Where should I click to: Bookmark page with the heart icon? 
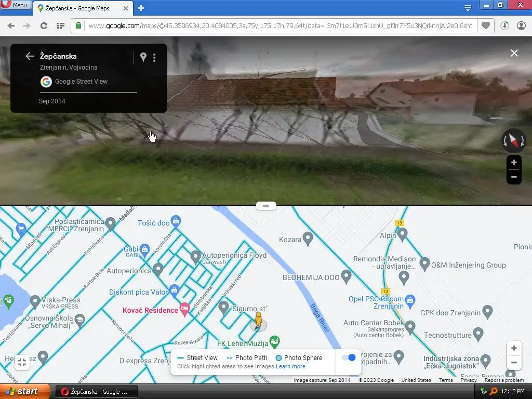click(486, 26)
